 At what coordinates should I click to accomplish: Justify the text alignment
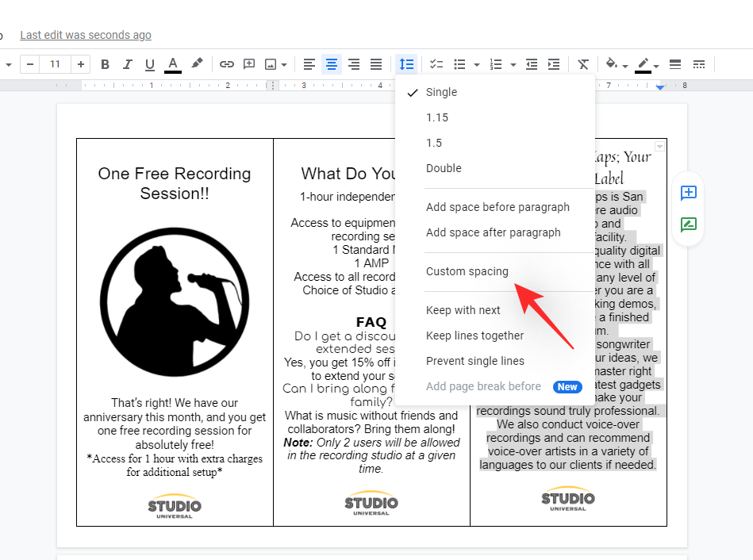tap(376, 64)
